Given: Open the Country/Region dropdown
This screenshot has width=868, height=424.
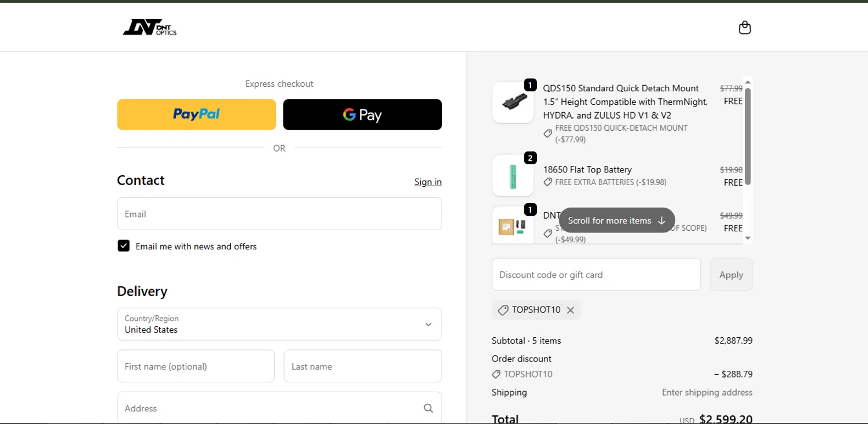Looking at the screenshot, I should click(x=279, y=324).
